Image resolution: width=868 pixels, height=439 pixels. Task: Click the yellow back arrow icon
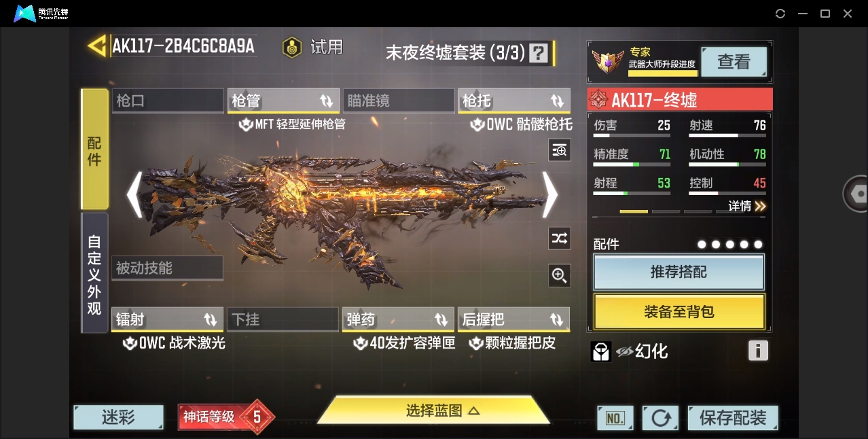tap(97, 46)
